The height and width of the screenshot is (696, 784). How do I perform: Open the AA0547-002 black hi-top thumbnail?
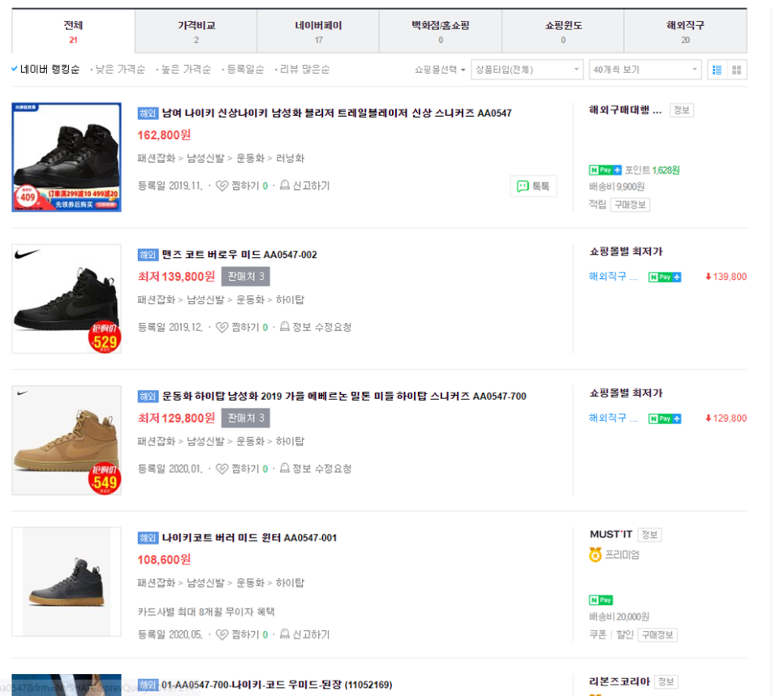coord(67,299)
